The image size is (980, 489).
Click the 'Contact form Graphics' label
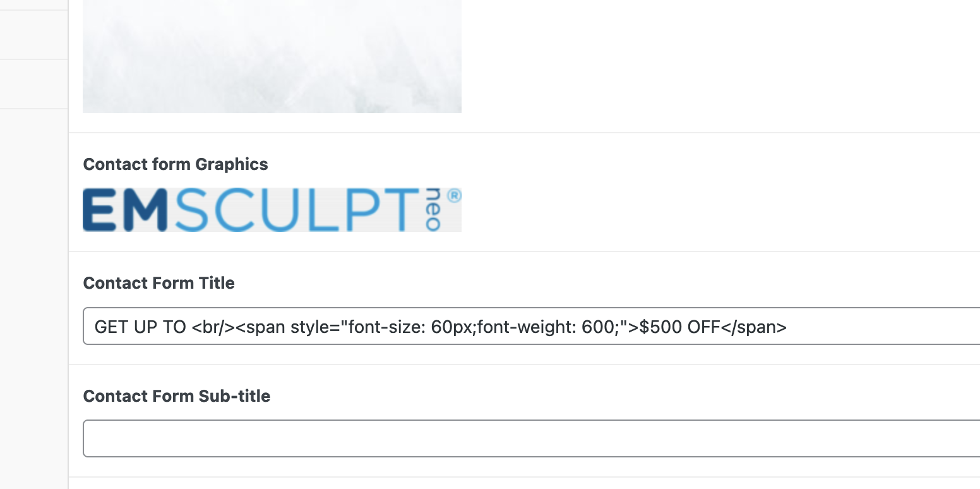[x=176, y=164]
